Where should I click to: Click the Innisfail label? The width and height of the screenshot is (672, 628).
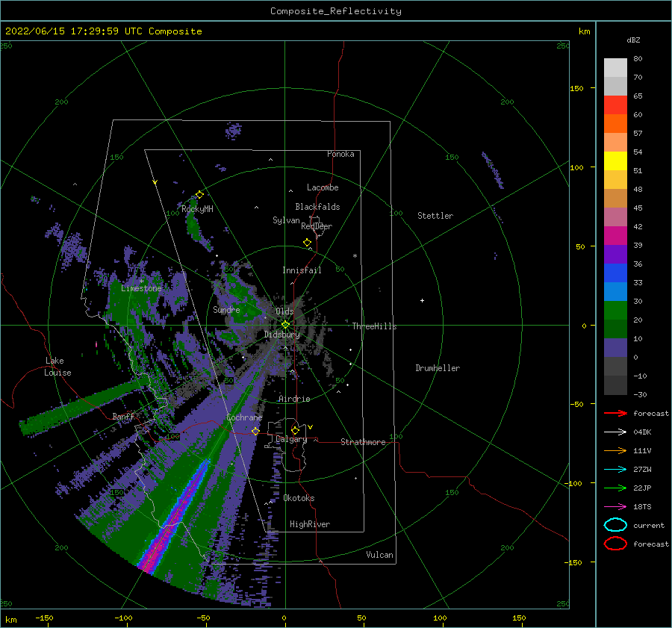[x=302, y=270]
